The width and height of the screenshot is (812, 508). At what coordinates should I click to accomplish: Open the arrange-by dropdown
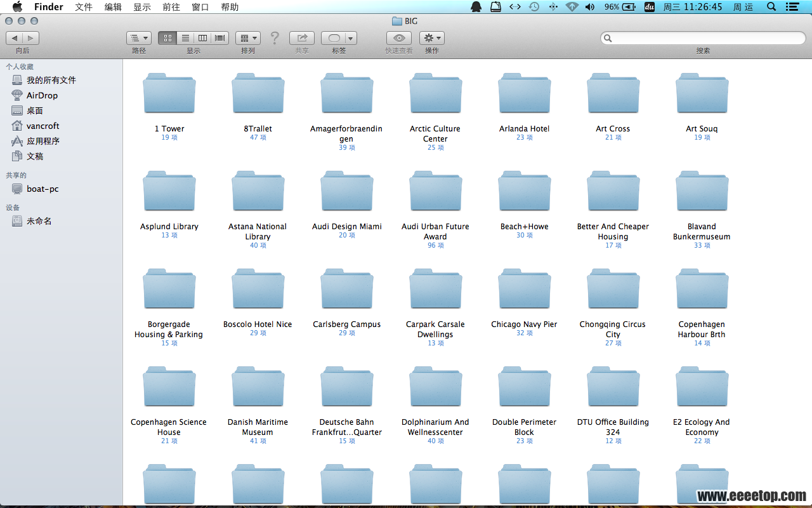click(247, 38)
